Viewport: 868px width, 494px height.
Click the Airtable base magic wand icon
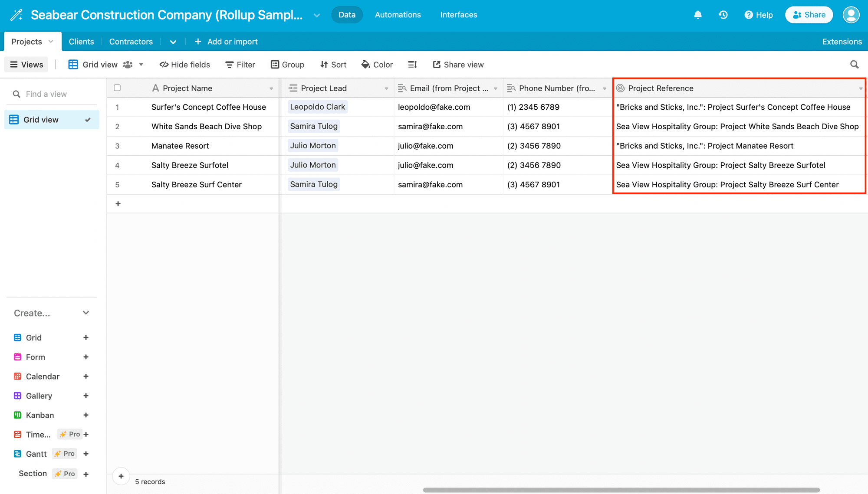(16, 15)
